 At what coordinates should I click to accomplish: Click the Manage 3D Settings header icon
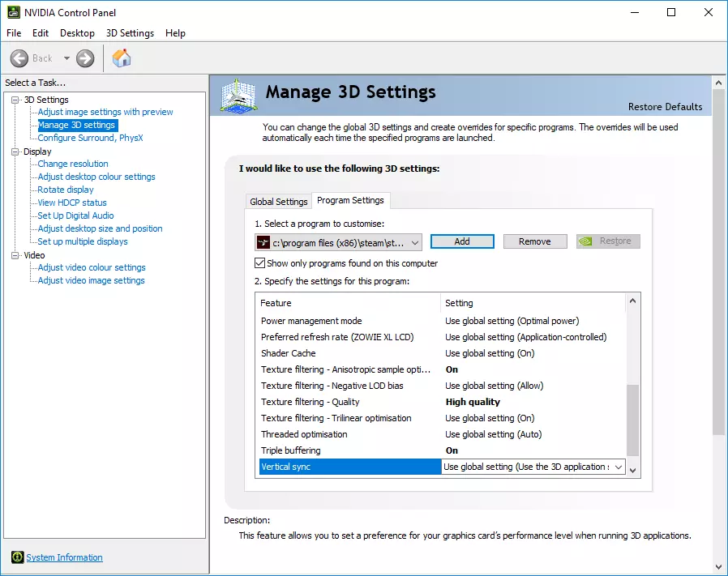click(238, 96)
